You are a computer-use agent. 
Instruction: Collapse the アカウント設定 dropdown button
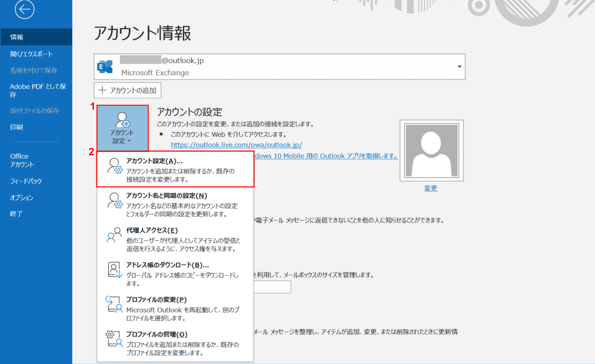[123, 128]
